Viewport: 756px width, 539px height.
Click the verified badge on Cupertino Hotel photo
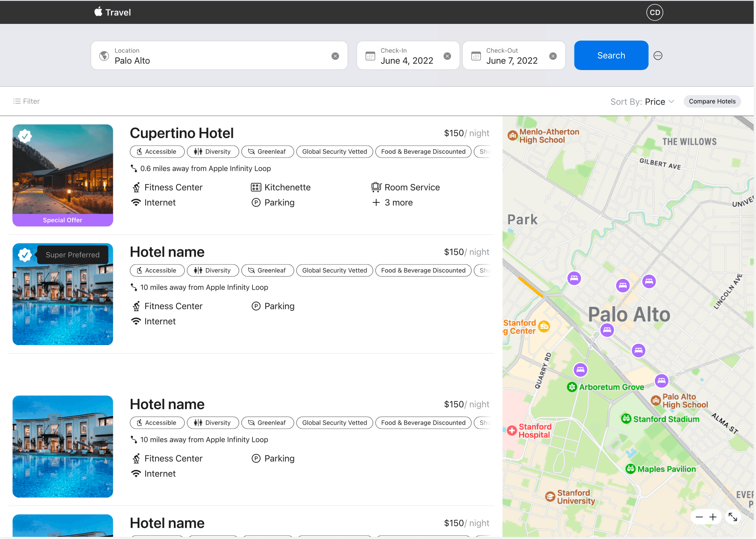point(25,136)
